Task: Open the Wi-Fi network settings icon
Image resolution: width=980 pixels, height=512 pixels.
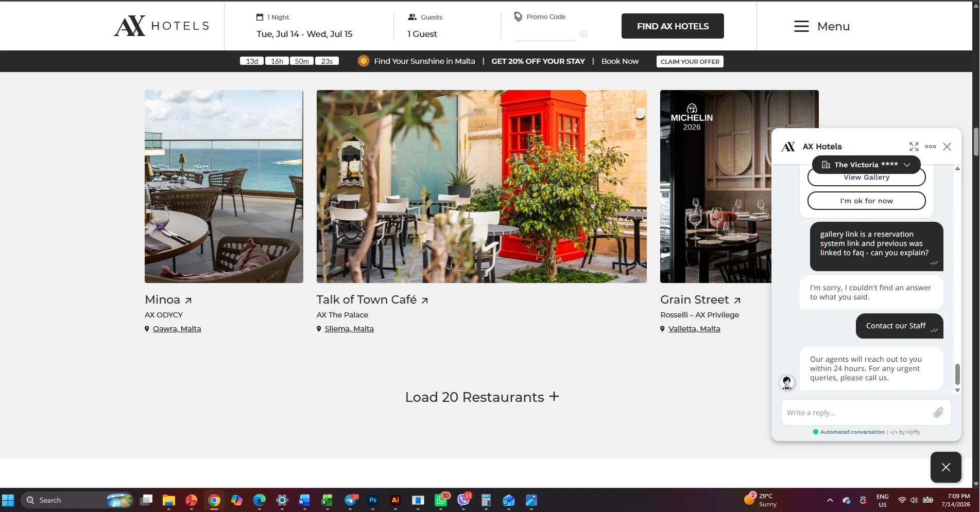Action: (902, 500)
